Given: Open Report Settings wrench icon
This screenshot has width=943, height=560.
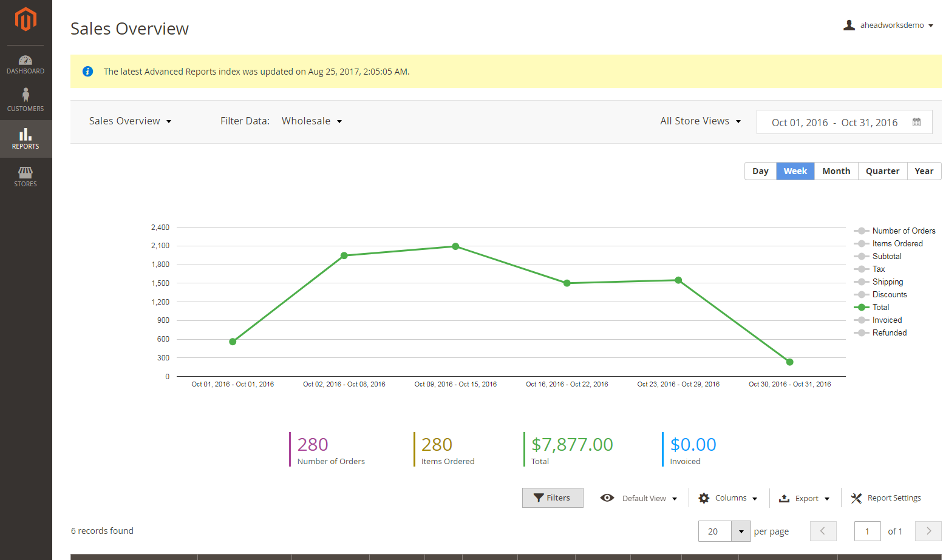Looking at the screenshot, I should (x=856, y=498).
